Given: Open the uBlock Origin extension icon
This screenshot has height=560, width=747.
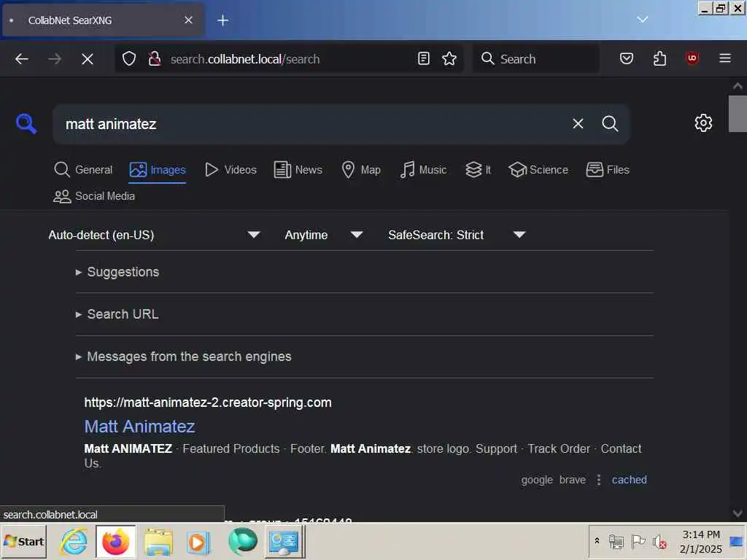Looking at the screenshot, I should (x=692, y=58).
